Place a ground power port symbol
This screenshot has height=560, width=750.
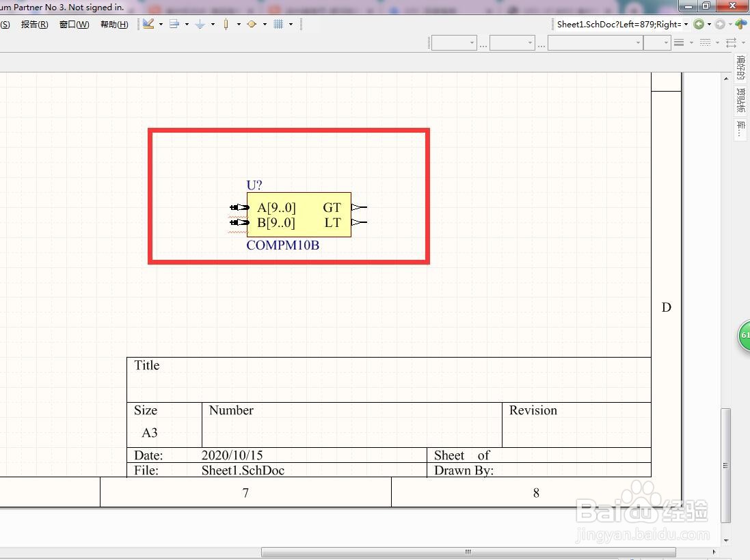coord(200,24)
